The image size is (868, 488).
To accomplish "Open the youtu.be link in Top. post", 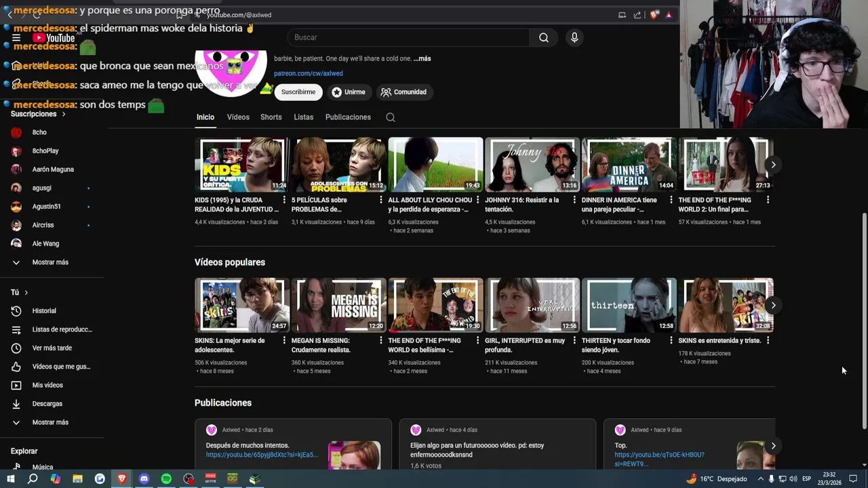I will click(x=659, y=460).
